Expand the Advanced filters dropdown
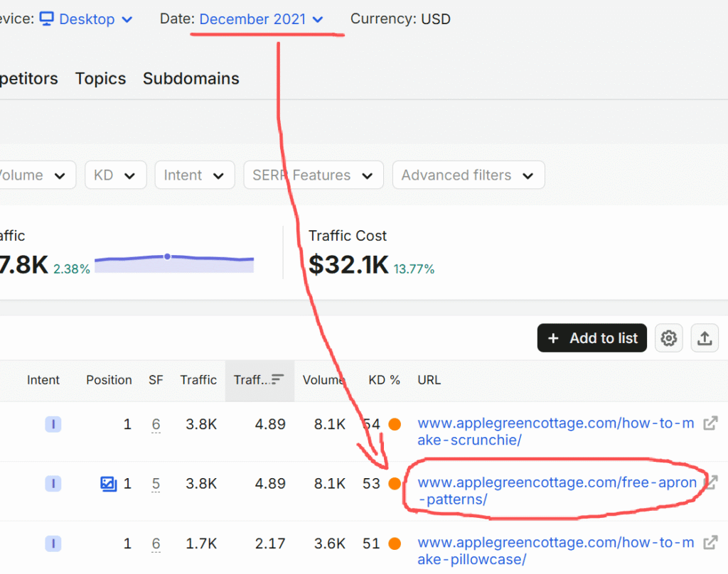The width and height of the screenshot is (728, 574). [469, 175]
